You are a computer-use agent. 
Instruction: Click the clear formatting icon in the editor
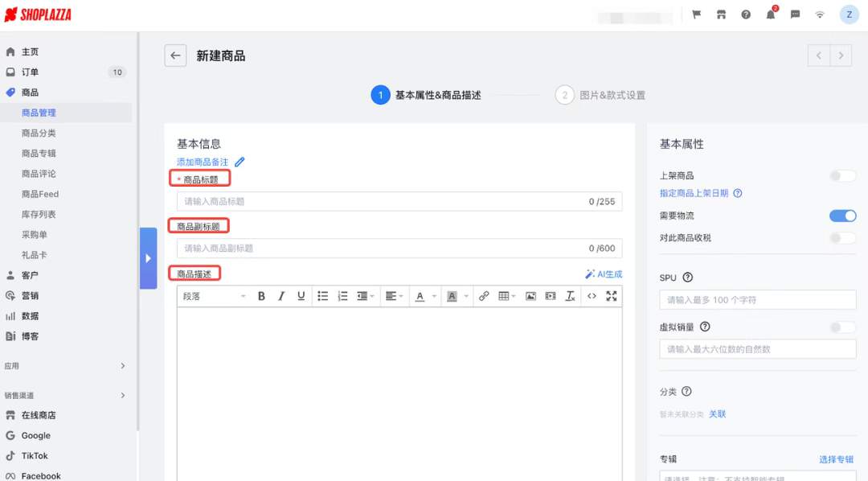point(571,296)
